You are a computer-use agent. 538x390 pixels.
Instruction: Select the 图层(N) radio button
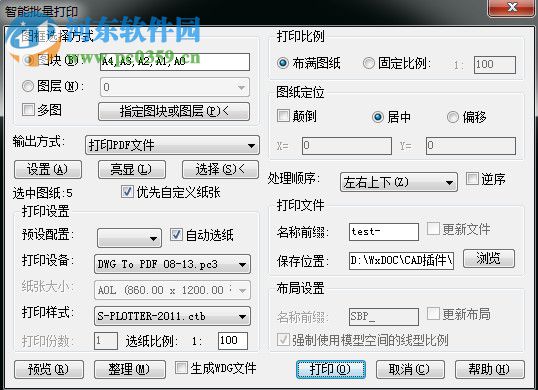point(28,86)
